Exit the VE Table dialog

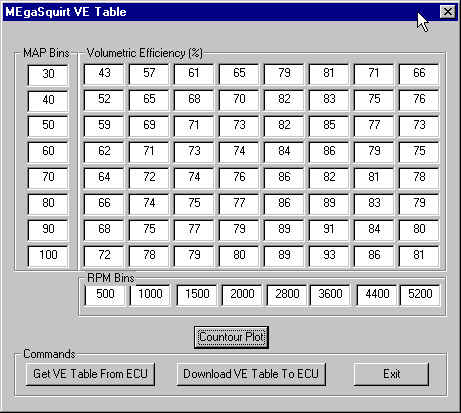391,374
